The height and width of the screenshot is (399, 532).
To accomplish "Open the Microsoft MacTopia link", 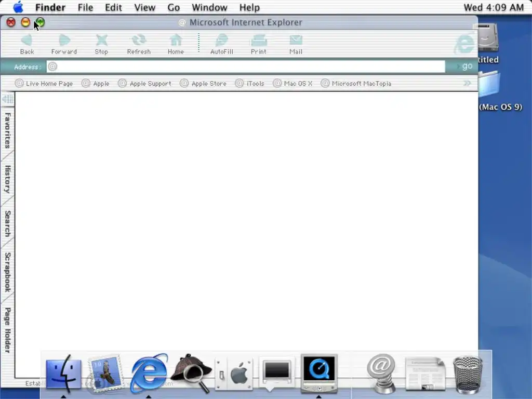I will [356, 84].
